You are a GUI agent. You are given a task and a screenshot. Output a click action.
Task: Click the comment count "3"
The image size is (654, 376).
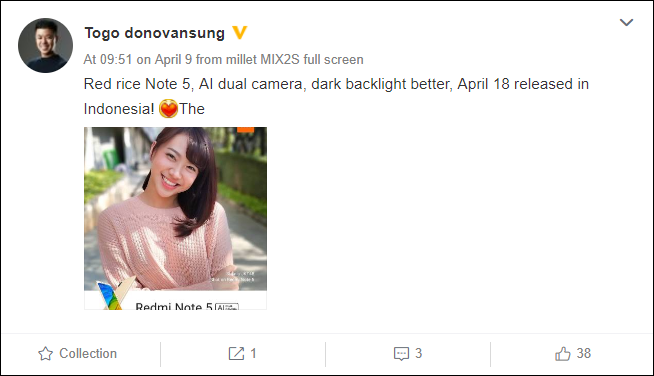click(419, 353)
